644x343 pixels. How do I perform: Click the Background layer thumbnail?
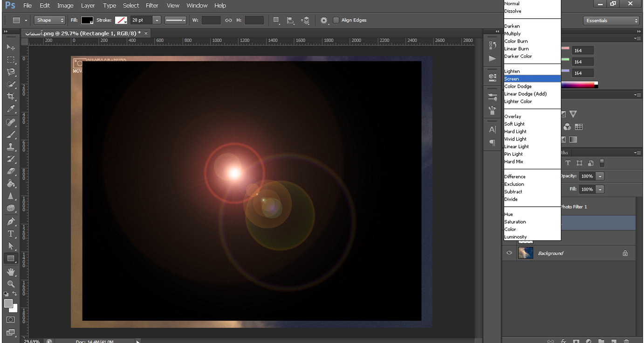(526, 253)
